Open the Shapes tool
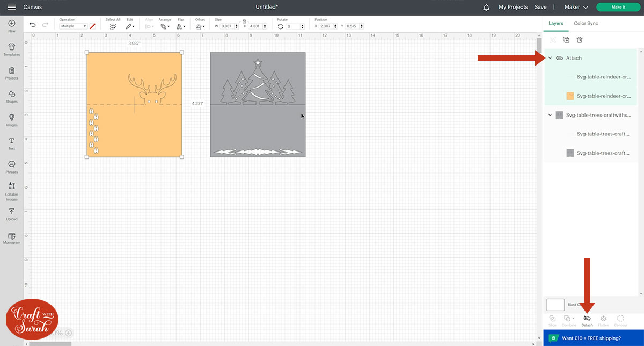This screenshot has height=346, width=644. (11, 96)
